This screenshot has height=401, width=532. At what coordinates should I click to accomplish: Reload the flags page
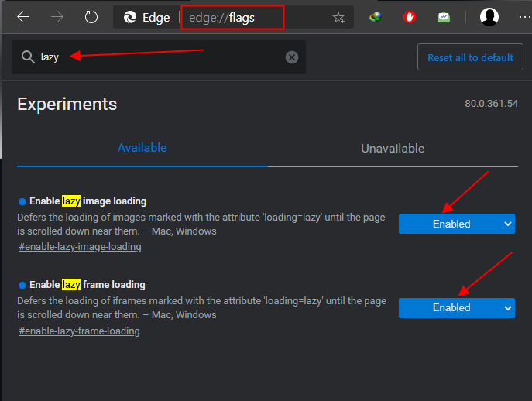pos(91,17)
